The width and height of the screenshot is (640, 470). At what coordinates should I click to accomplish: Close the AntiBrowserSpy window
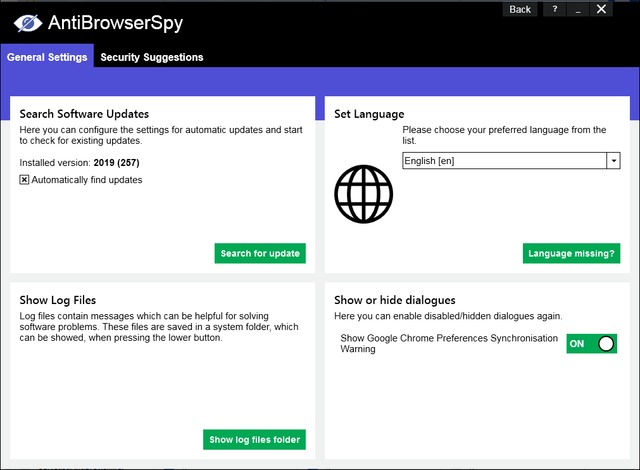coord(601,9)
